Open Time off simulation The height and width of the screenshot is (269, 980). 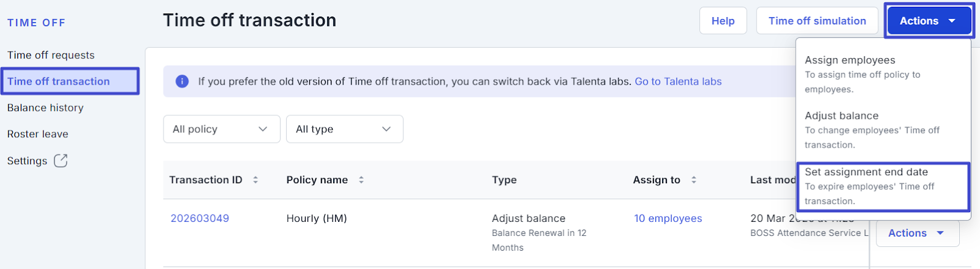(817, 21)
